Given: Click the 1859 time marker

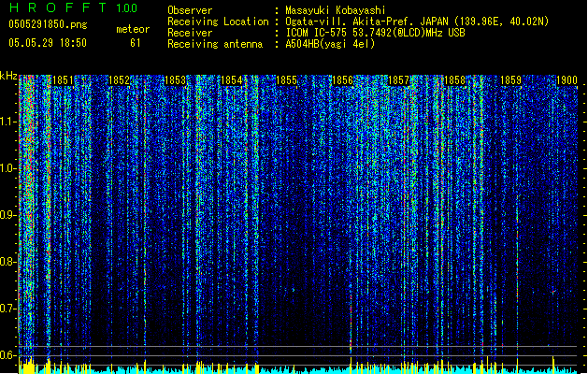Looking at the screenshot, I should (510, 80).
